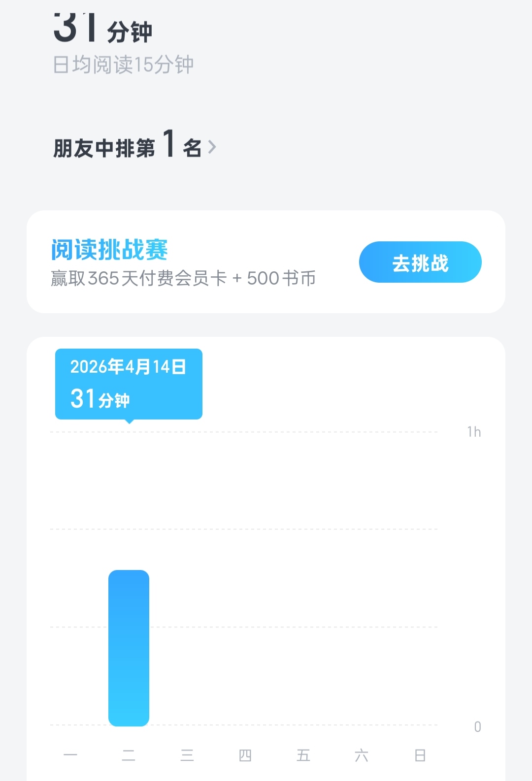Select the blue Tuesday reading bar

(129, 648)
